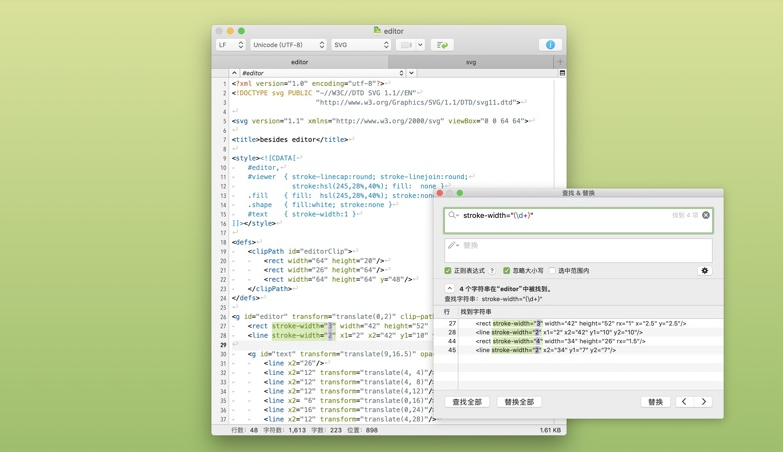
Task: Click 查找全部 button
Action: (x=467, y=402)
